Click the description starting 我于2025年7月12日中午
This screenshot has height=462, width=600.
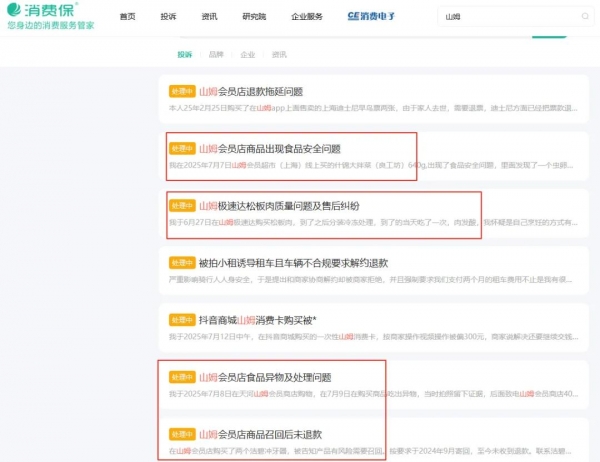(373, 337)
